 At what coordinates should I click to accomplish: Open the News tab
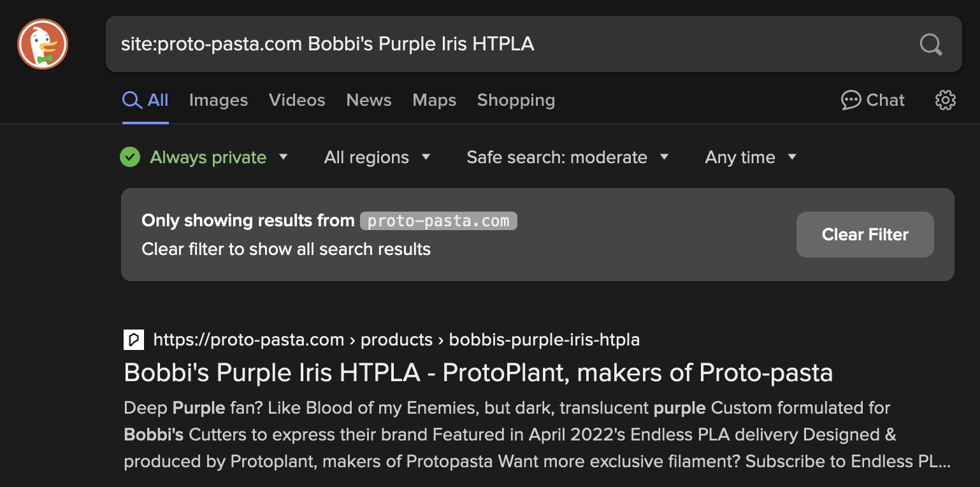369,100
